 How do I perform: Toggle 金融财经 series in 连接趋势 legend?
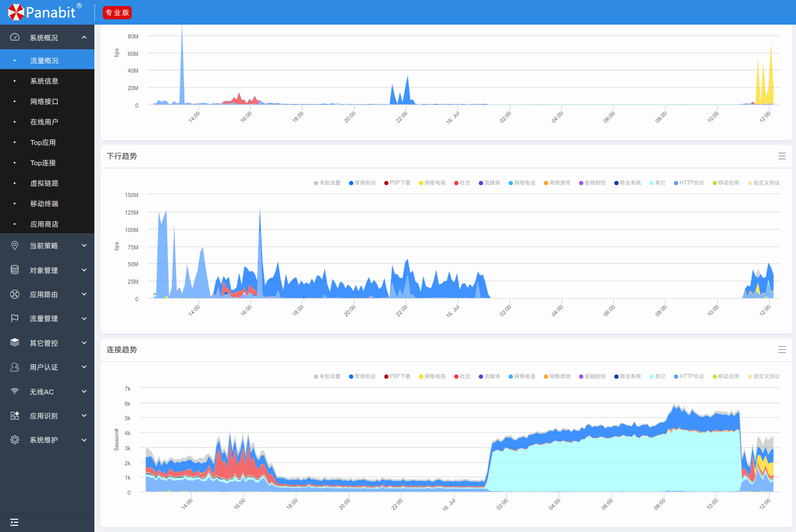click(592, 376)
